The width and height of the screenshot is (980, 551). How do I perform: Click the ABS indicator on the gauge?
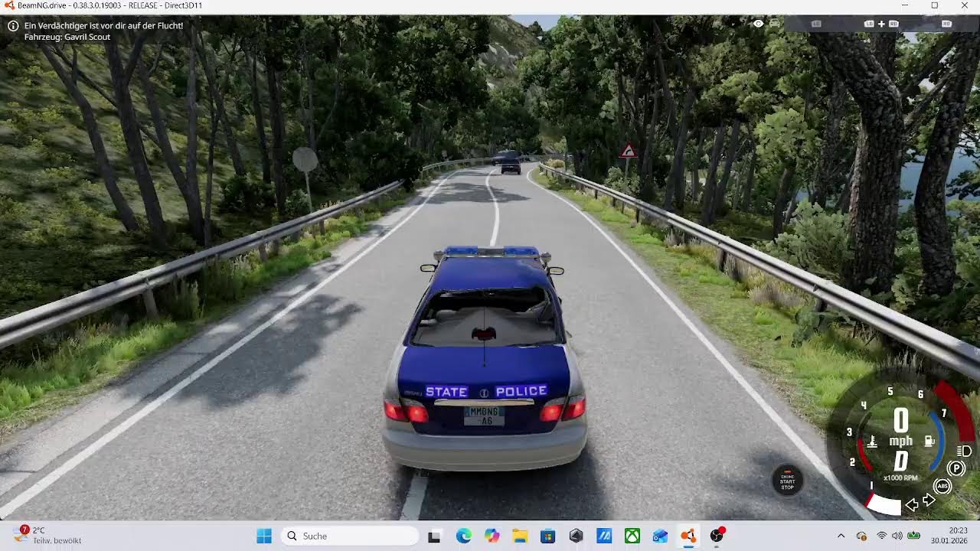coord(942,486)
